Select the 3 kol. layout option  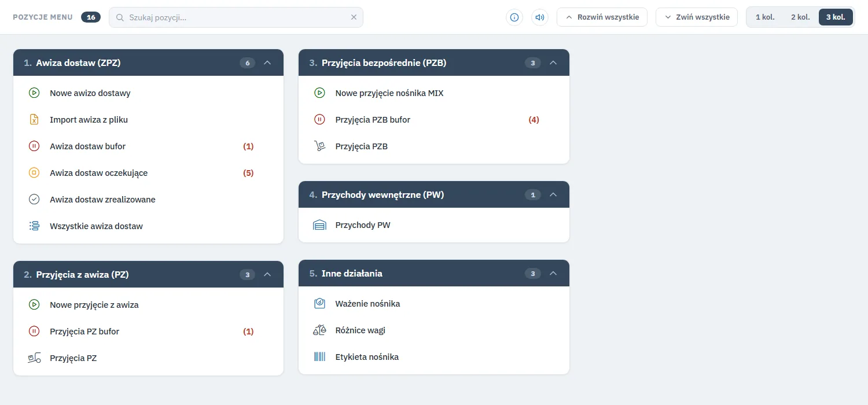click(836, 17)
